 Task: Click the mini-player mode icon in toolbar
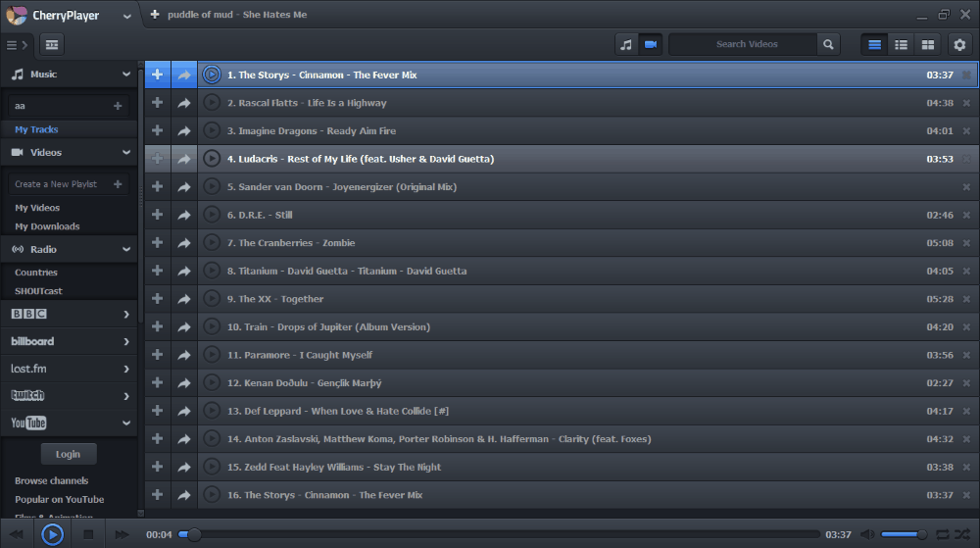pyautogui.click(x=52, y=44)
